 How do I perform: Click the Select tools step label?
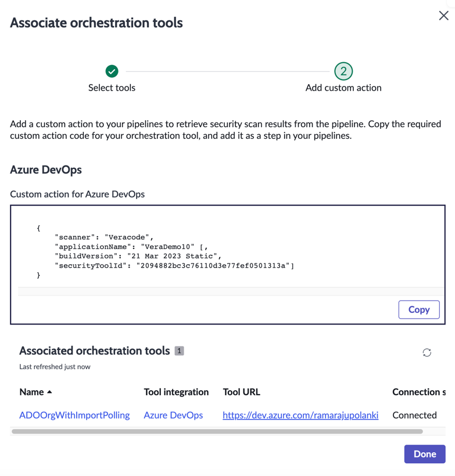click(112, 88)
